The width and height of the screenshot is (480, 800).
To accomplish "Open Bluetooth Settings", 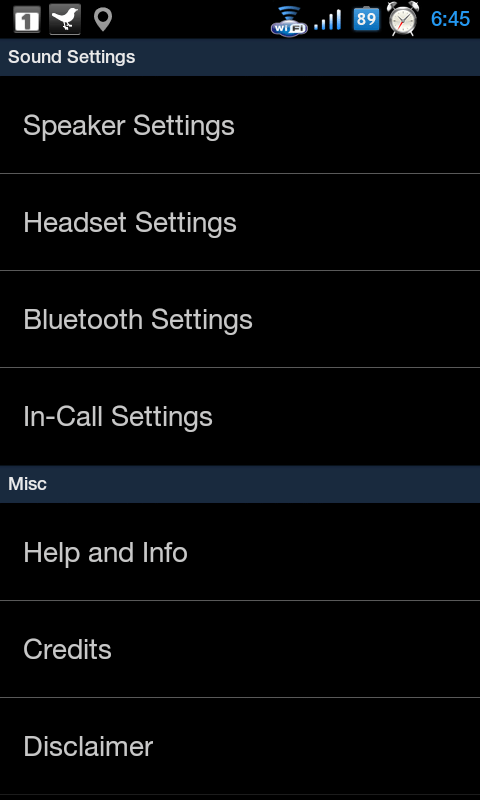I will [x=240, y=319].
